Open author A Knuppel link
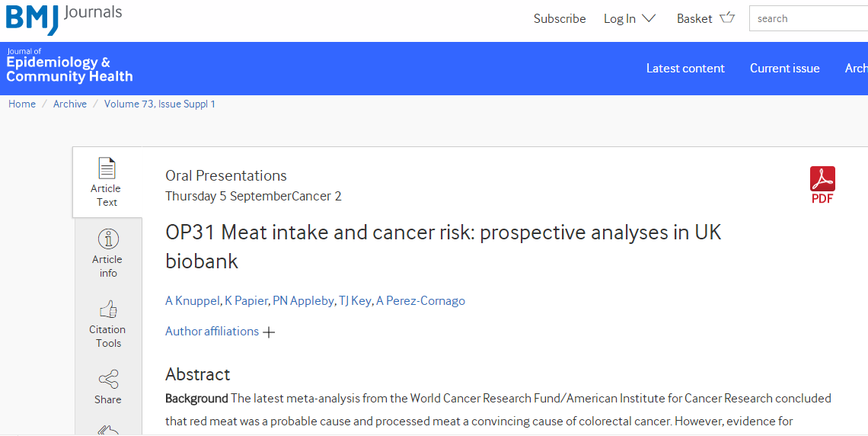Screen dimensions: 868x436 (x=193, y=301)
